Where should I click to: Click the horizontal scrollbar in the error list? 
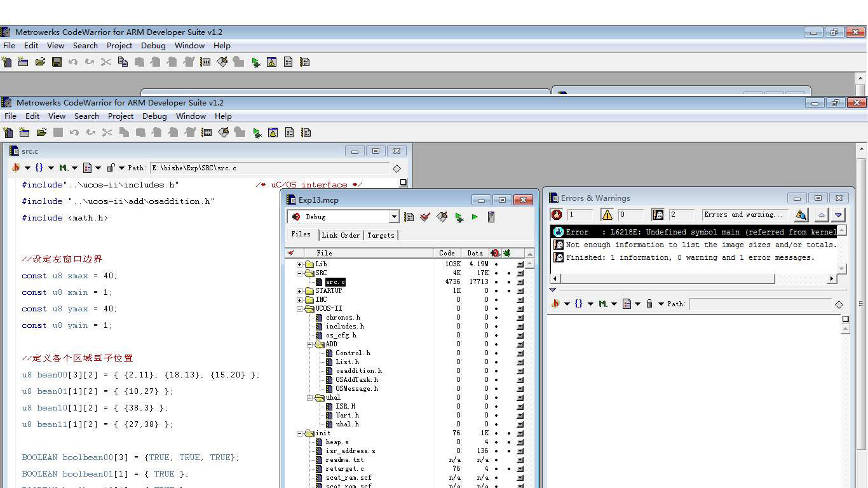tap(667, 279)
